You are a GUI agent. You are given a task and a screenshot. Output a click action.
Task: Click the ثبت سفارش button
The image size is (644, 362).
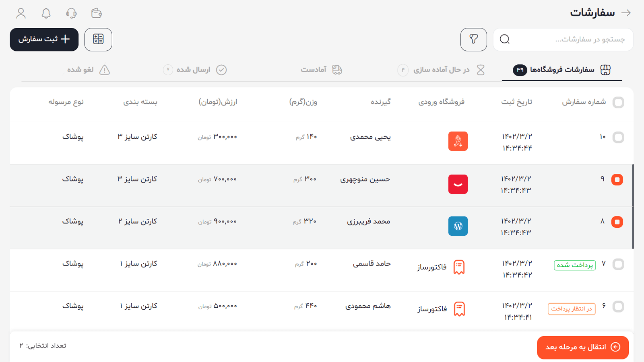tap(44, 39)
